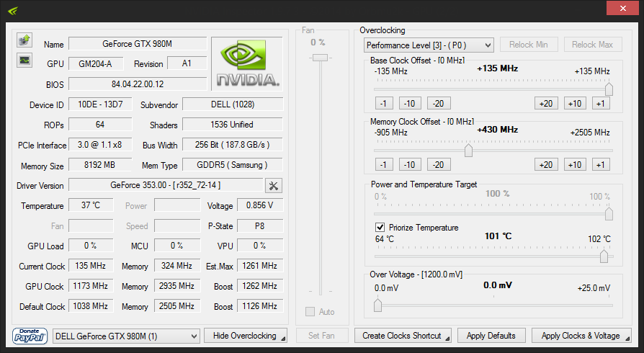Screen dimensions: 644x353
Task: Click +1 under Base Clock Offset
Action: [601, 104]
